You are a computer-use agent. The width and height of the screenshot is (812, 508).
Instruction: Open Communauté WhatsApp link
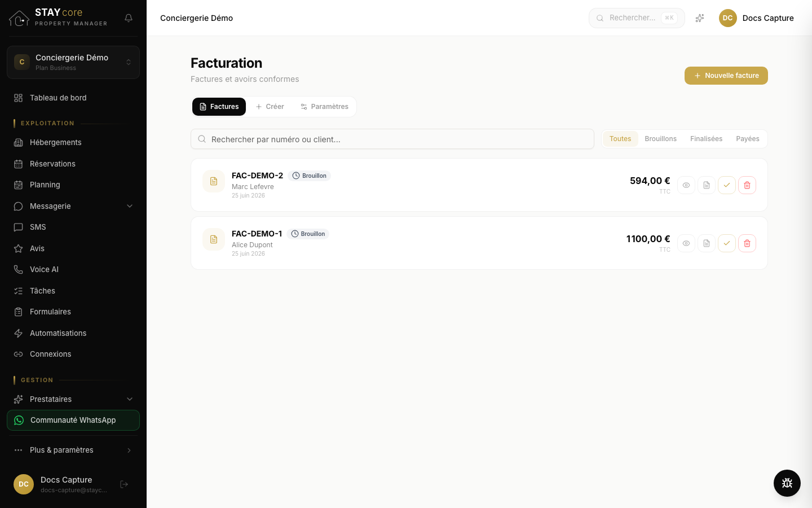point(73,420)
